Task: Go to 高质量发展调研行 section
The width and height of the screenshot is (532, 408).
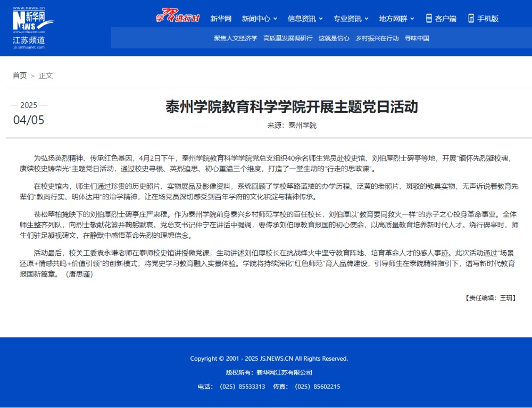Action: (x=288, y=38)
